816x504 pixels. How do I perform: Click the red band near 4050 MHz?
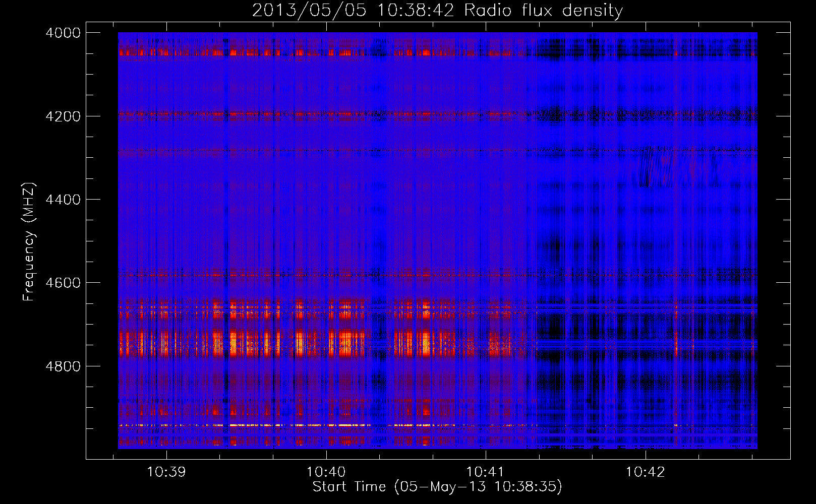click(x=323, y=52)
